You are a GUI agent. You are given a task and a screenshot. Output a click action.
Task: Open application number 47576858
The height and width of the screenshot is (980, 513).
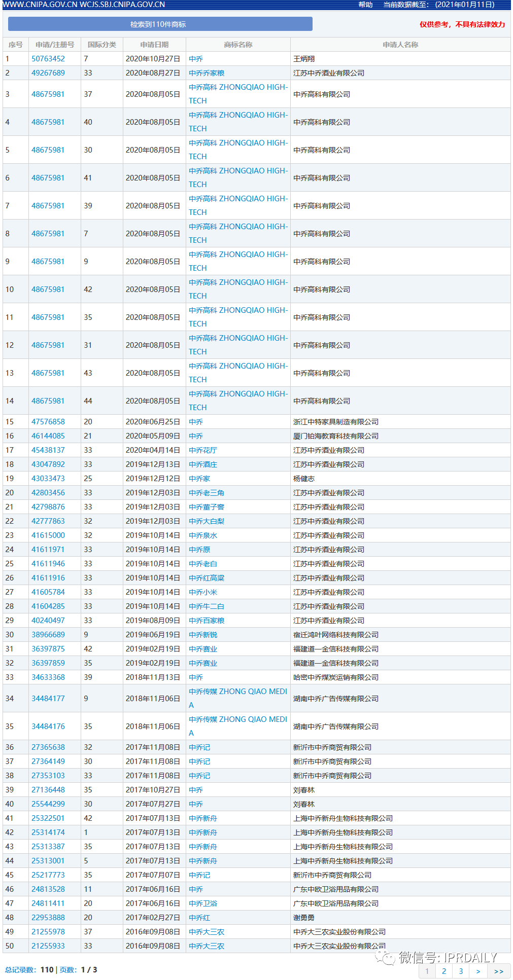pos(48,422)
